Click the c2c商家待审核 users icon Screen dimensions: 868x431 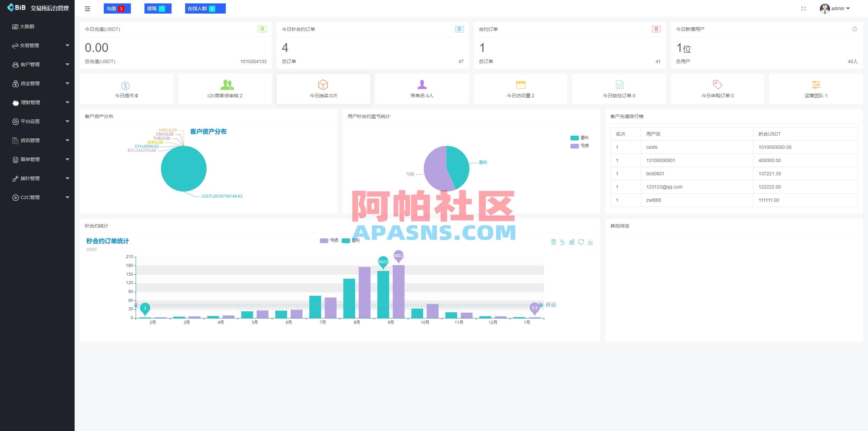(224, 85)
